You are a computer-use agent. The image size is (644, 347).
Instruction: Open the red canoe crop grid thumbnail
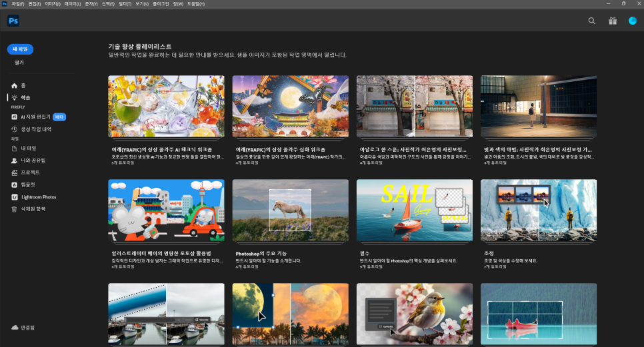[539, 314]
